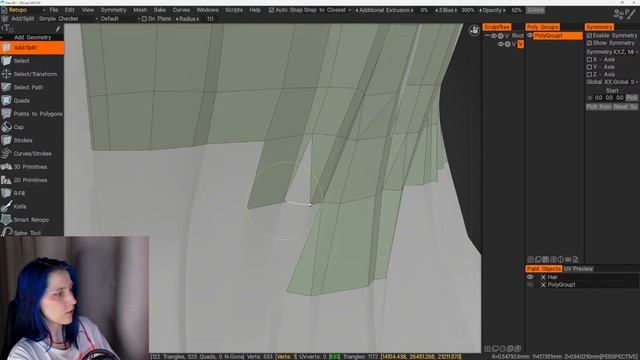The width and height of the screenshot is (640, 360).
Task: Toggle visibility eye of PolyGroup1 in Poly Groups
Action: click(530, 36)
